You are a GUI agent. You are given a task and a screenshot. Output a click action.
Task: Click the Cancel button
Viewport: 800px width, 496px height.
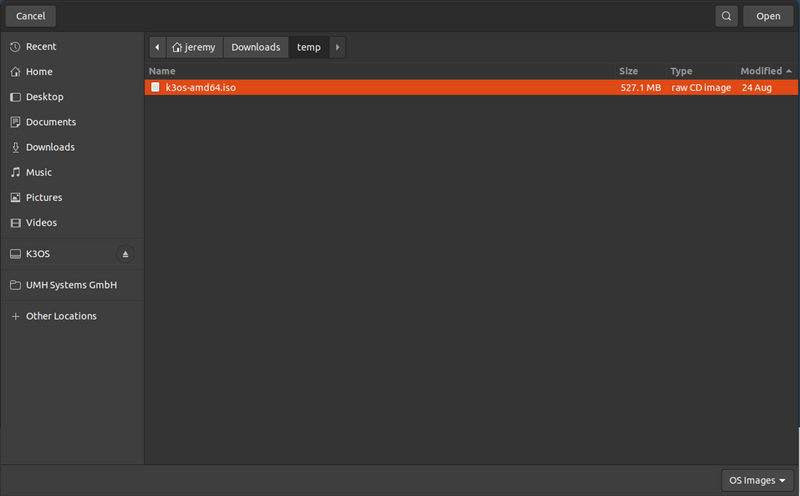click(x=31, y=16)
